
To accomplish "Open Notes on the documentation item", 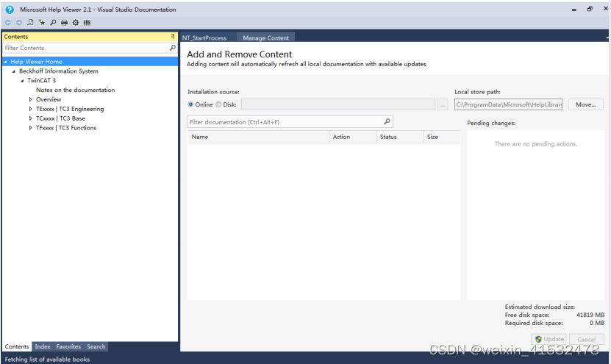I will click(75, 90).
